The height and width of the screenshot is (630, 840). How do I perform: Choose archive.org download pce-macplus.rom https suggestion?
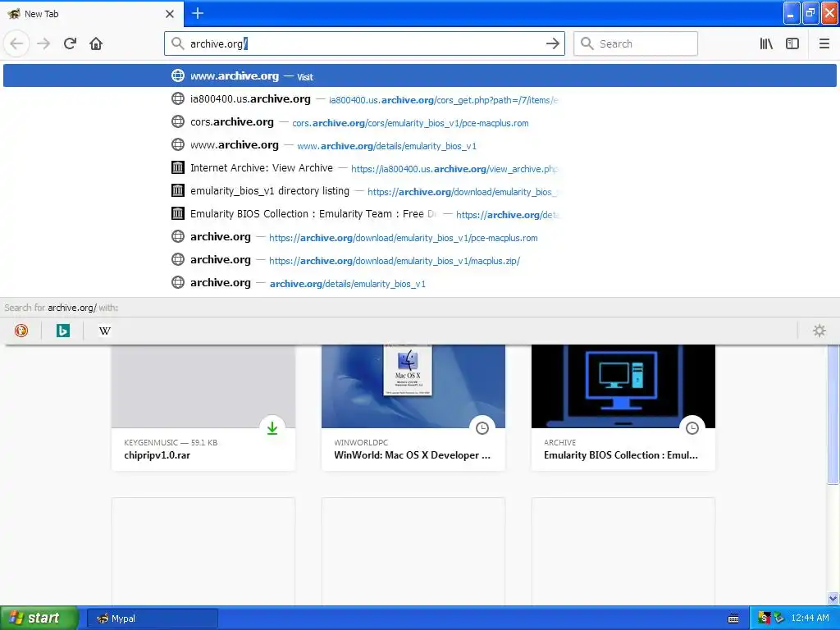click(x=419, y=237)
